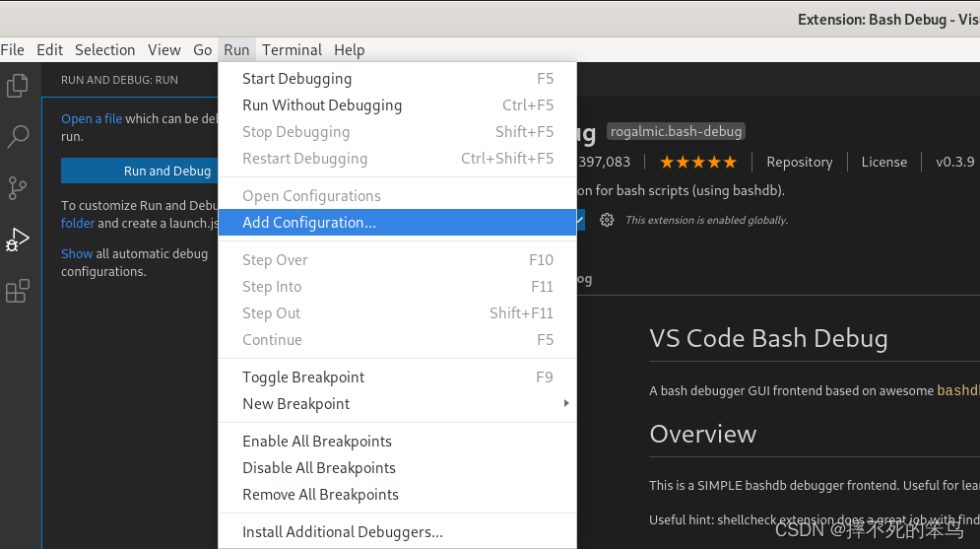Open the Go menu
The height and width of the screenshot is (549, 980).
(203, 50)
